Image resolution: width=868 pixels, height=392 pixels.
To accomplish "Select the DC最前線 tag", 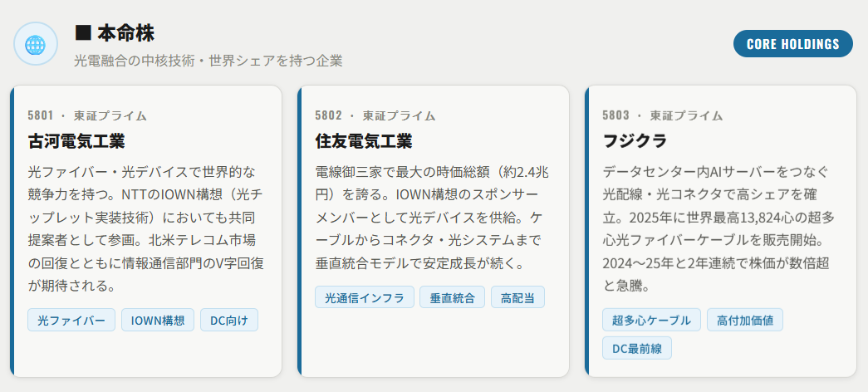I will [636, 348].
